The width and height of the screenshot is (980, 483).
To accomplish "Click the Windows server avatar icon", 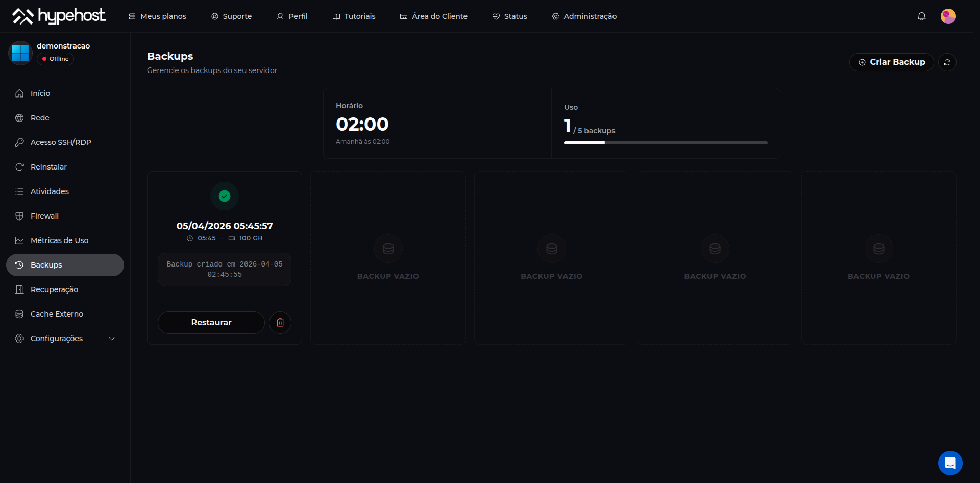I will pos(20,53).
